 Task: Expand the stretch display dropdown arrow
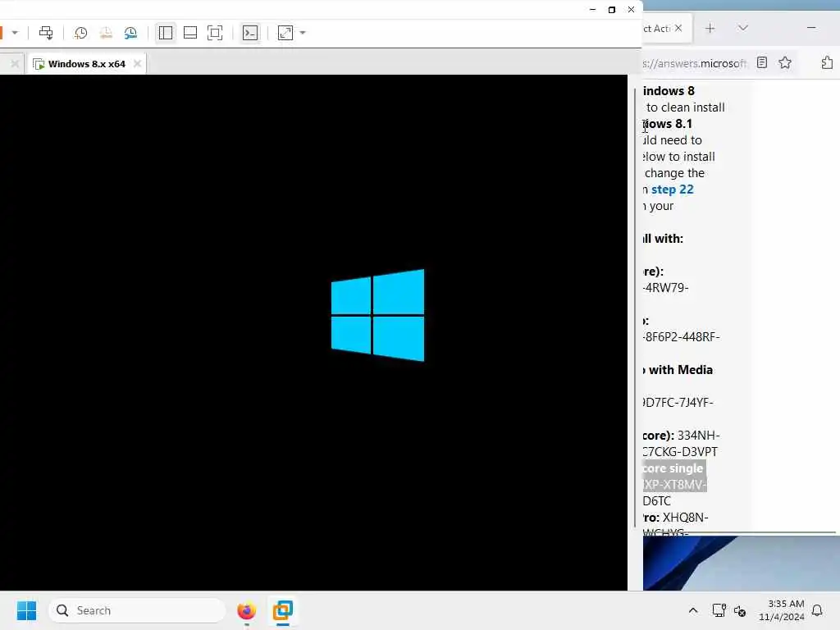point(303,33)
